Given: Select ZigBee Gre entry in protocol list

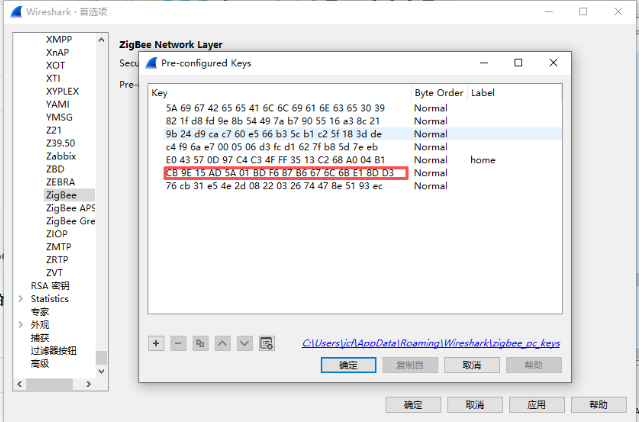Looking at the screenshot, I should click(x=70, y=221).
